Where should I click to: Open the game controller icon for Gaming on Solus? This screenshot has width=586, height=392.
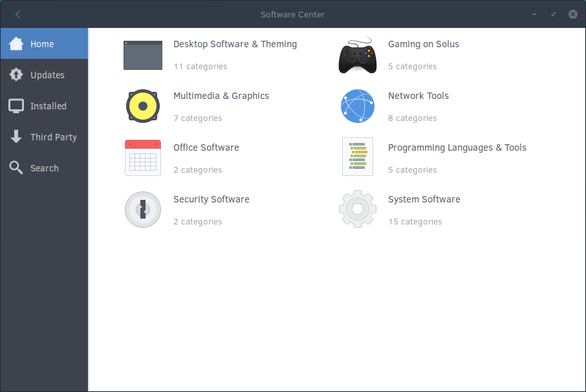(357, 56)
